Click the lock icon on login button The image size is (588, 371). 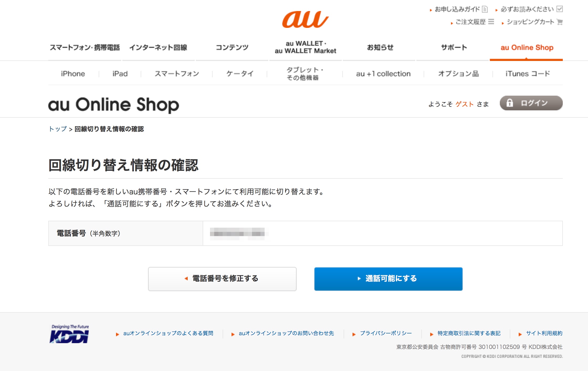click(509, 103)
